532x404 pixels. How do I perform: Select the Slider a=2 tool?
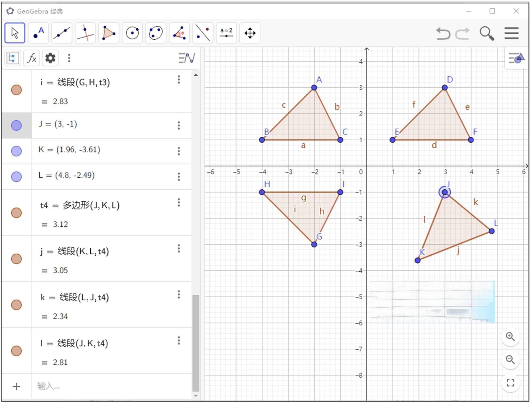[x=226, y=33]
